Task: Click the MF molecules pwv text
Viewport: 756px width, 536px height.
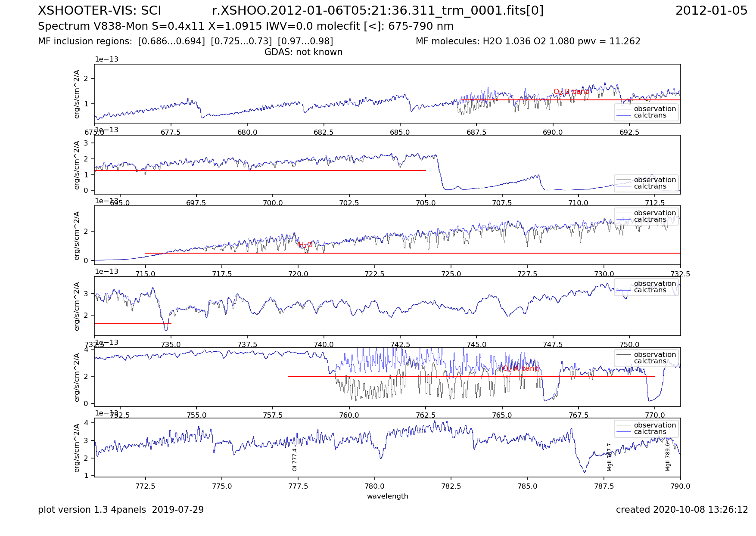Action: [528, 41]
